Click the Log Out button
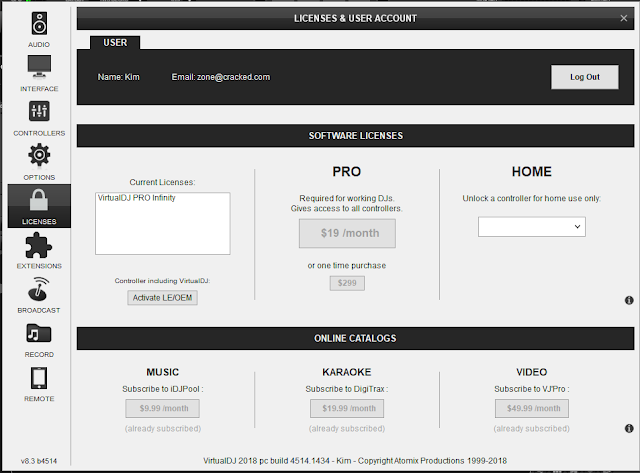640x473 pixels. coord(584,77)
